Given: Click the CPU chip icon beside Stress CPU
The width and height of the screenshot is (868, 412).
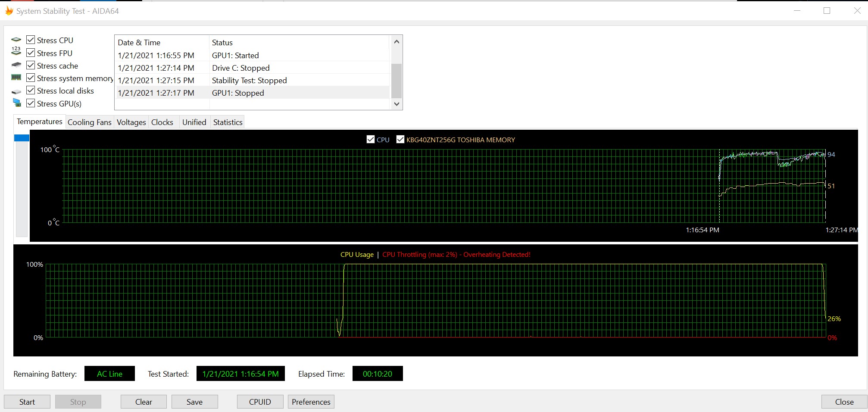Looking at the screenshot, I should pos(16,40).
